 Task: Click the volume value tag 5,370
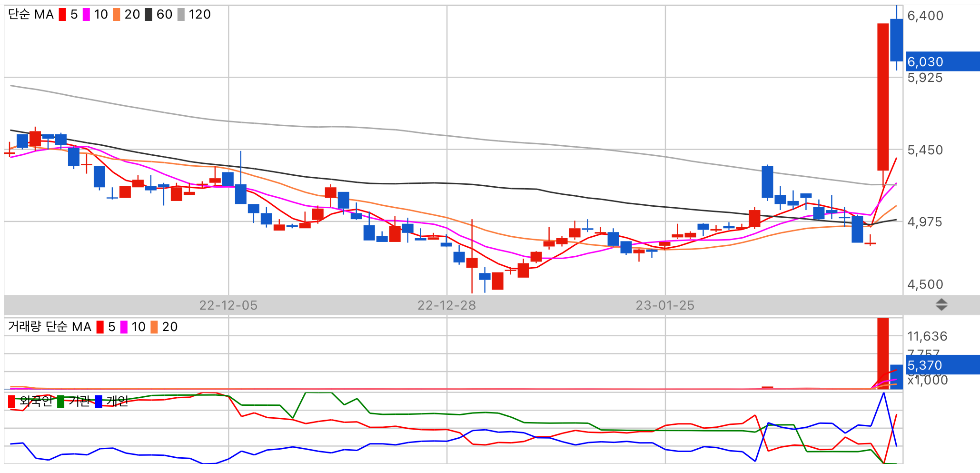point(942,365)
